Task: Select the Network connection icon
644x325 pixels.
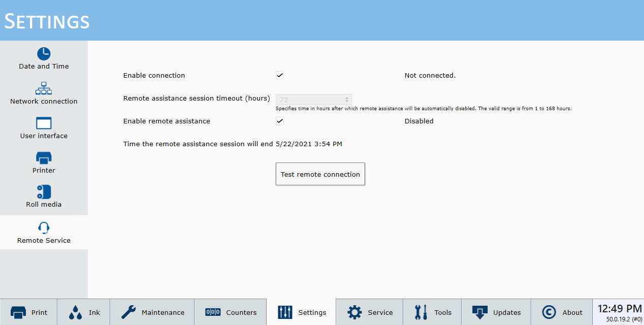Action: tap(44, 88)
